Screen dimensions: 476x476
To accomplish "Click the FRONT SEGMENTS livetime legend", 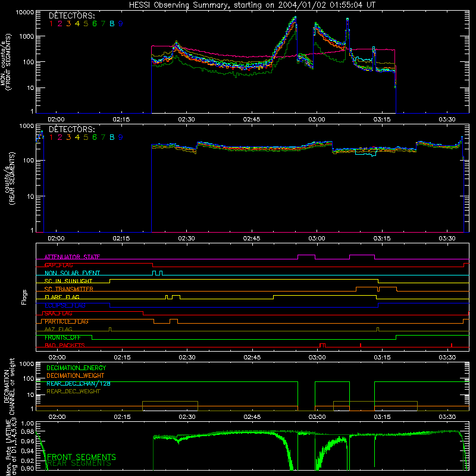I will (x=82, y=457).
